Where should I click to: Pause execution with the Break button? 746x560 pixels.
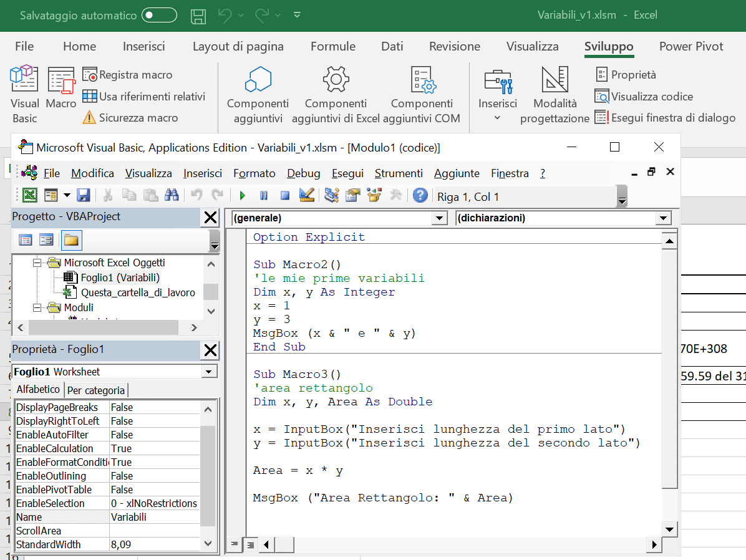pos(264,196)
